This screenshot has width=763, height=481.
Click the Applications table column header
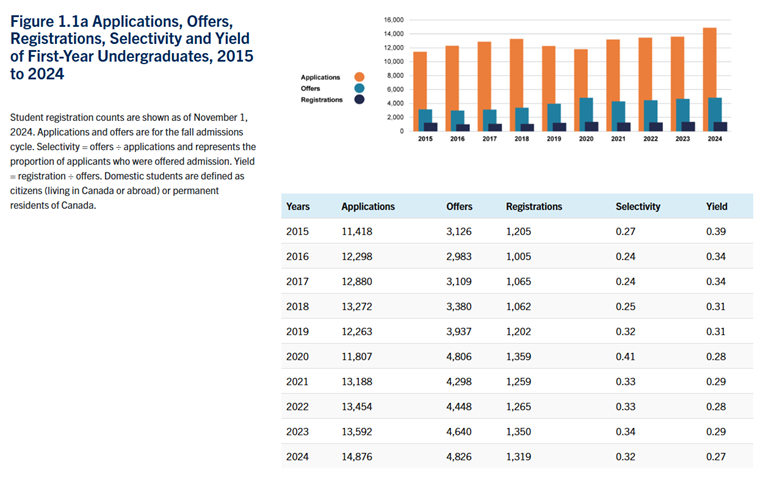(x=368, y=207)
